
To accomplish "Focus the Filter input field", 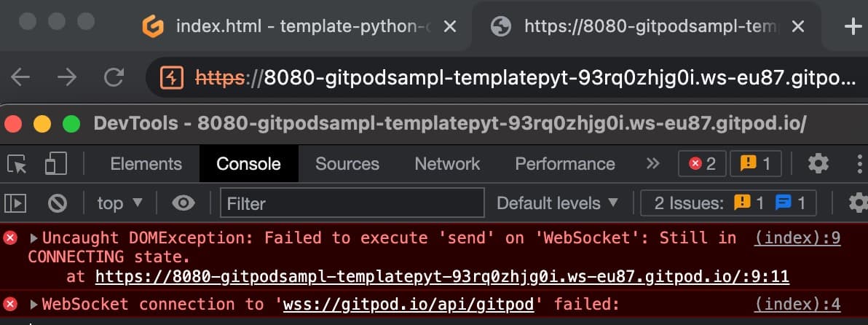I will click(352, 203).
